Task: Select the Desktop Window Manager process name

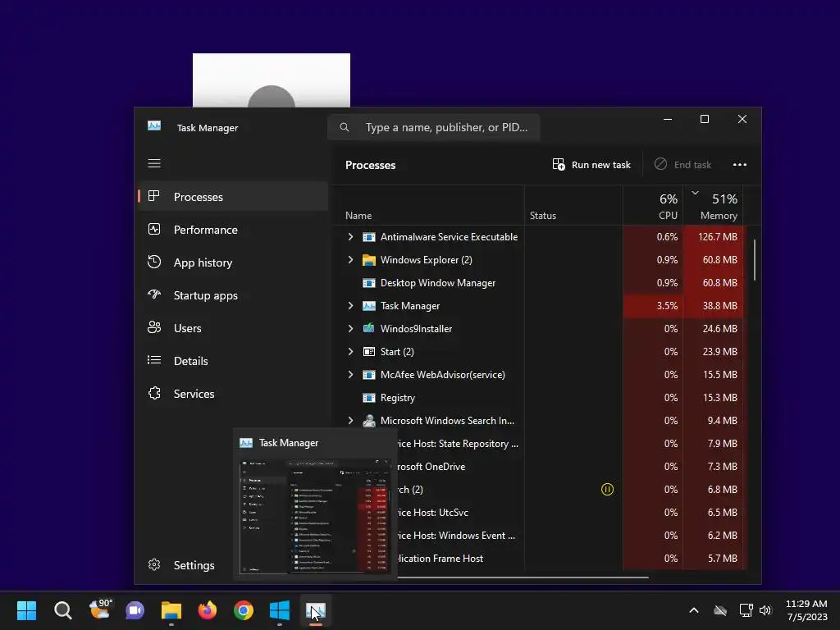Action: tap(438, 283)
